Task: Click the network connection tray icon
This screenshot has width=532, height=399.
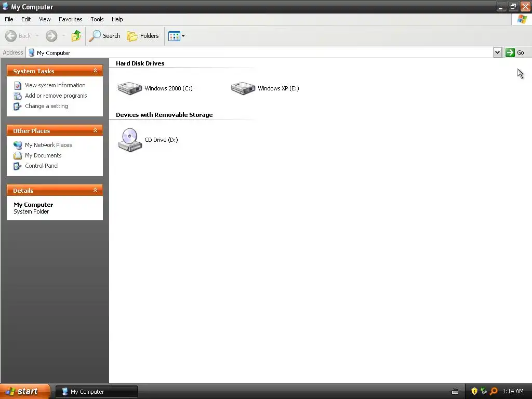Action: click(x=484, y=391)
